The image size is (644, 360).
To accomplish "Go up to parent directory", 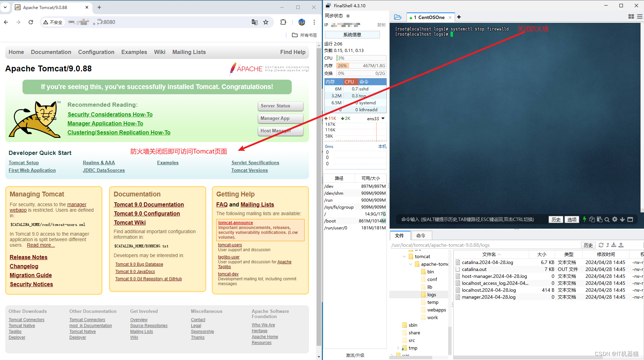I will 608,245.
